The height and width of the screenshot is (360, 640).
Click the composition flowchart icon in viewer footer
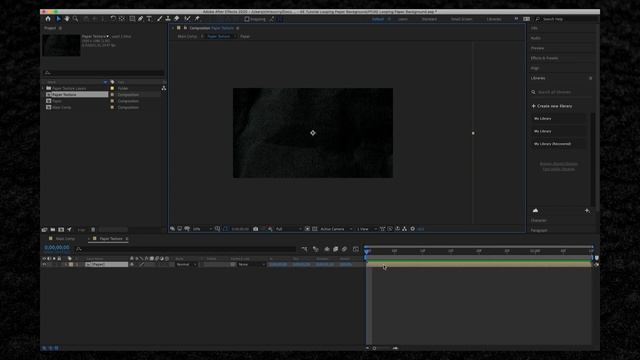click(x=404, y=229)
